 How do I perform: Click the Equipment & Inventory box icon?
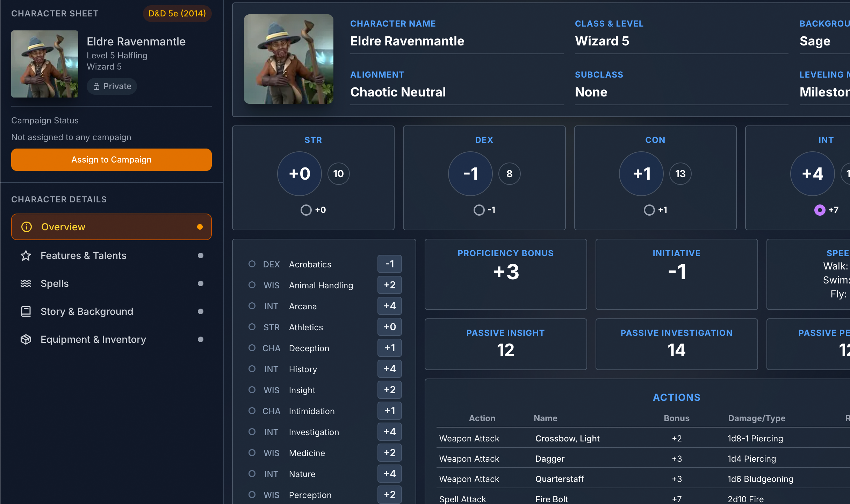(x=26, y=339)
